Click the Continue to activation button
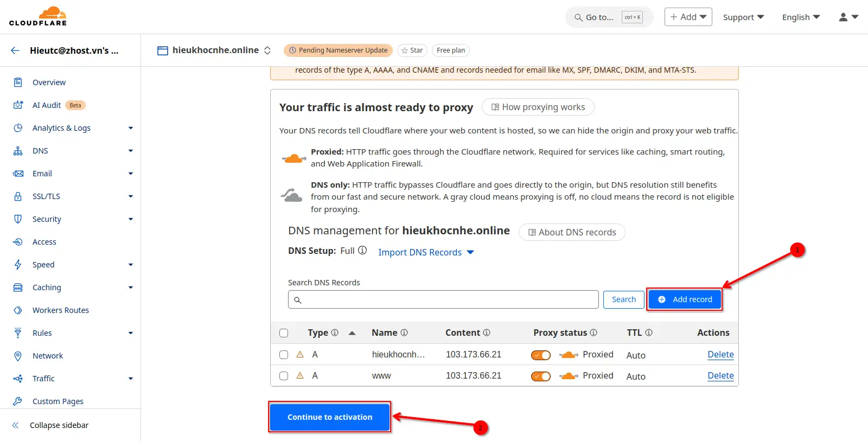This screenshot has width=868, height=441. 330,417
